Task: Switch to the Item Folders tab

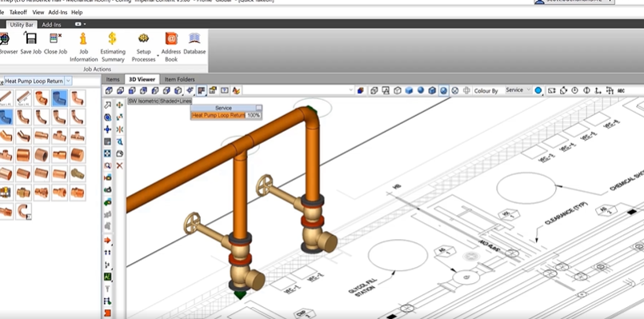Action: click(x=179, y=79)
